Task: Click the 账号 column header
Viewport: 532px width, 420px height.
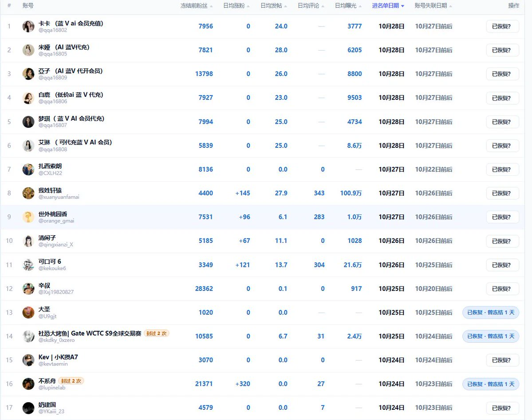Action: 28,6
